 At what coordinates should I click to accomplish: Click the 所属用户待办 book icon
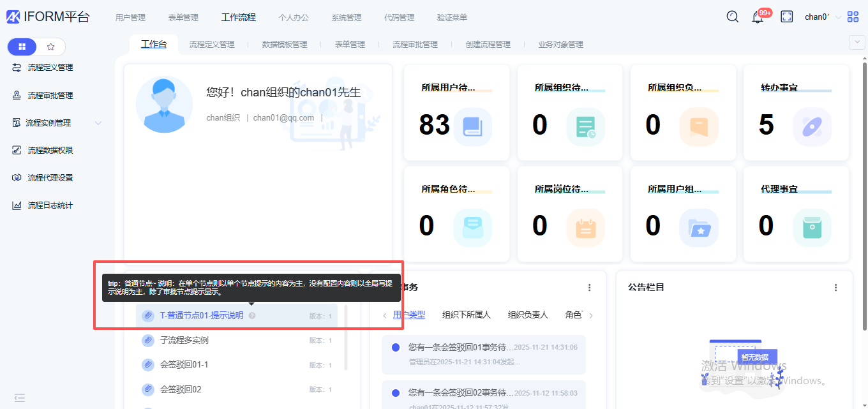(472, 127)
